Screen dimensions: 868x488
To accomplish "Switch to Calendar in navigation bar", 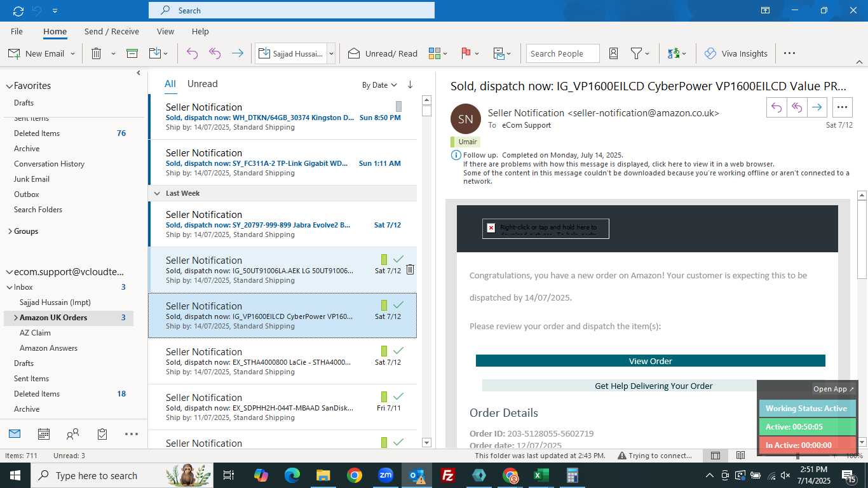I will pyautogui.click(x=44, y=434).
